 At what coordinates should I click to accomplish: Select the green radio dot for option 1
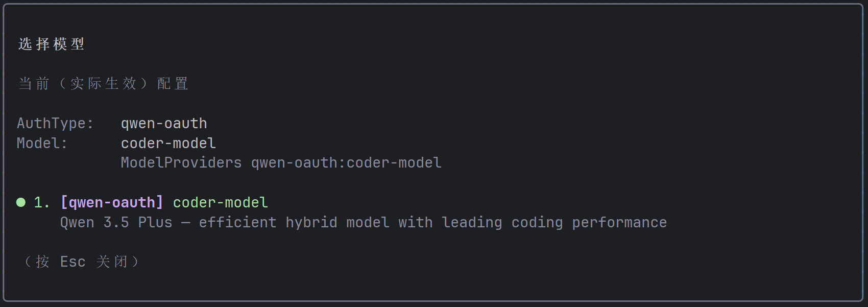(x=21, y=202)
